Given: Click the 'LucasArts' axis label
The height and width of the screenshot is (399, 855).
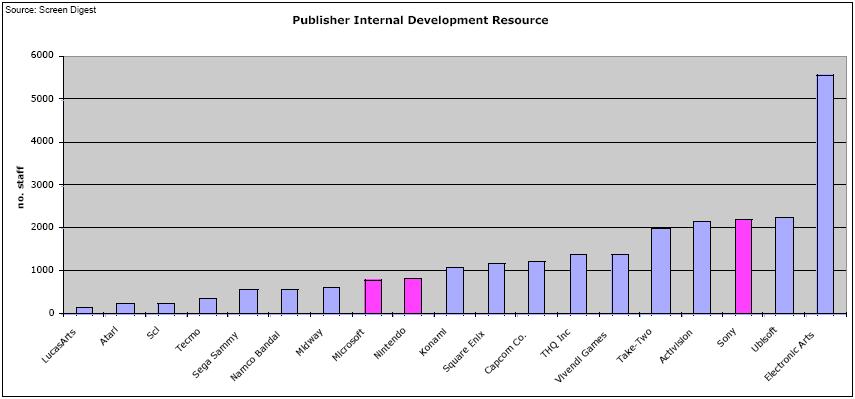Looking at the screenshot, I should click(60, 345).
